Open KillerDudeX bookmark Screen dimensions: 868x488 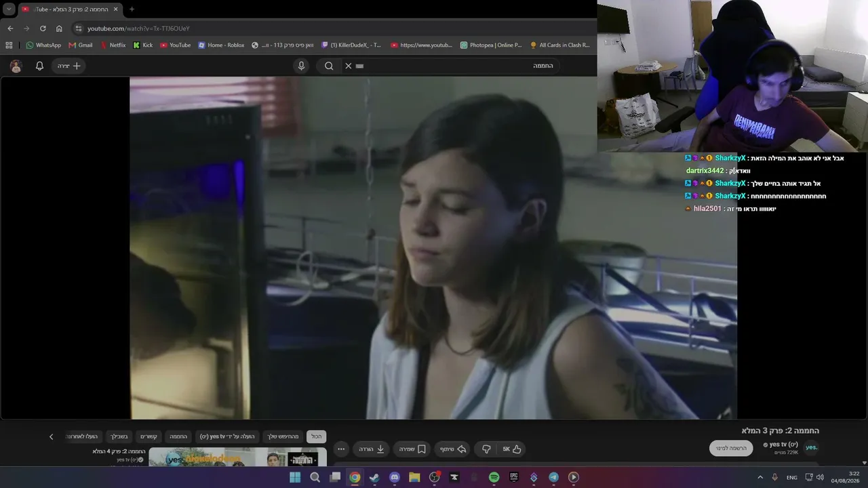click(351, 45)
